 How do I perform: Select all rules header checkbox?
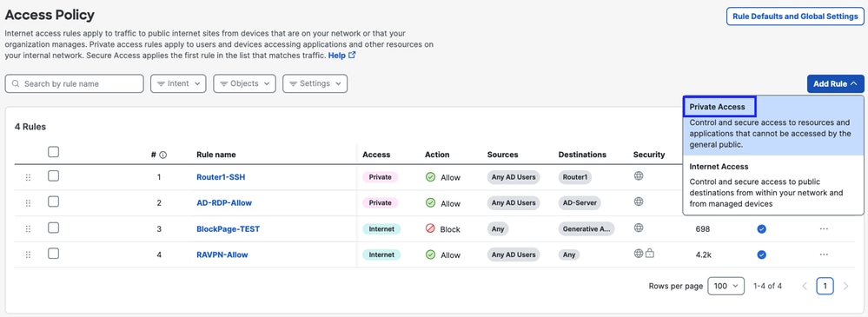tap(53, 152)
